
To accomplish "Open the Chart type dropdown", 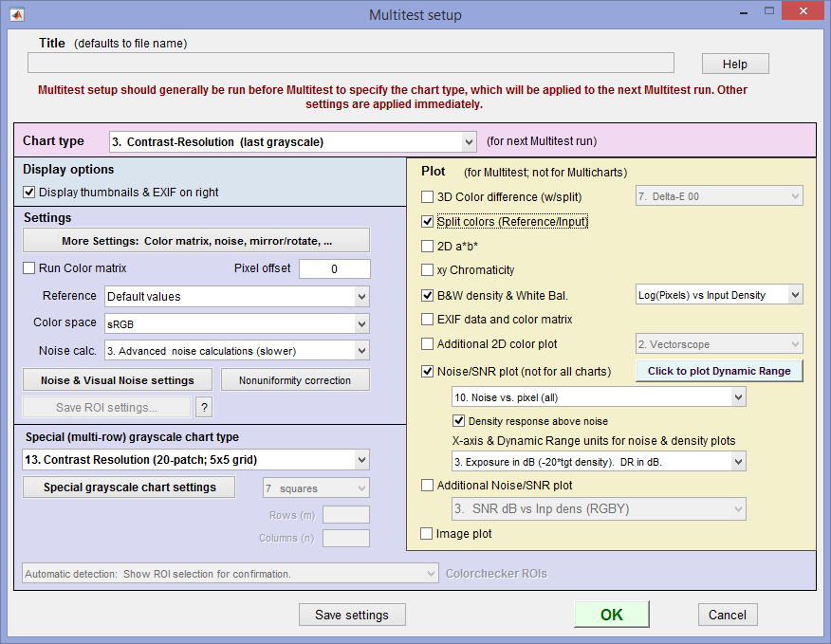I will 292,142.
